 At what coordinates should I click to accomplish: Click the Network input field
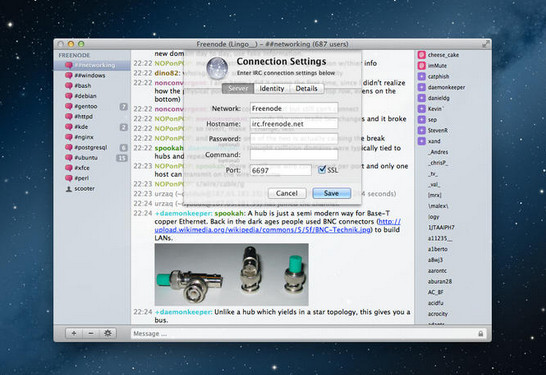(x=294, y=108)
